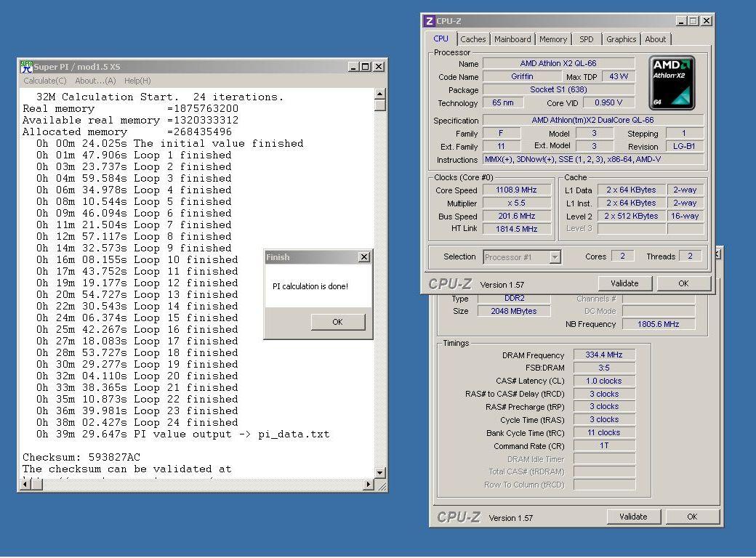This screenshot has height=558, width=756.
Task: Click the Checksum: 593827AC line in Super PI
Action: 81,457
